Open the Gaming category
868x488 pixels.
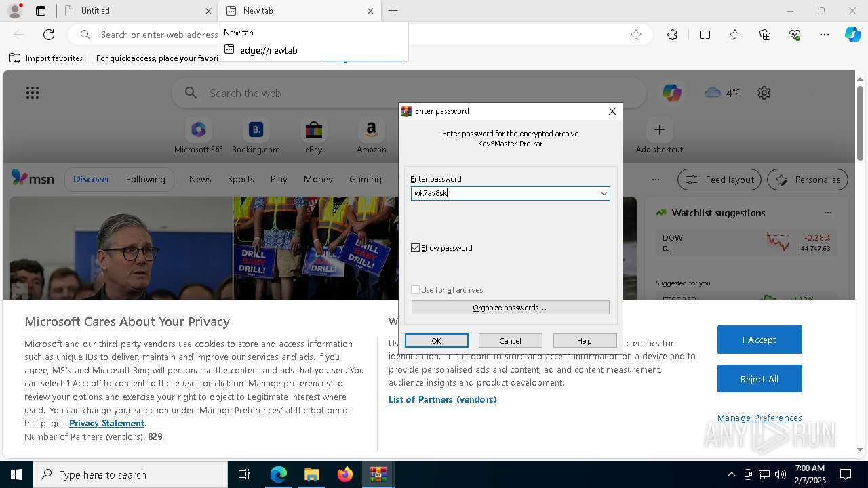366,180
